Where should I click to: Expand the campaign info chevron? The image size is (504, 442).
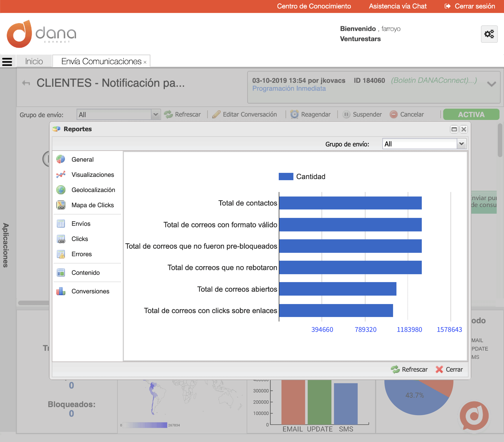pyautogui.click(x=491, y=84)
